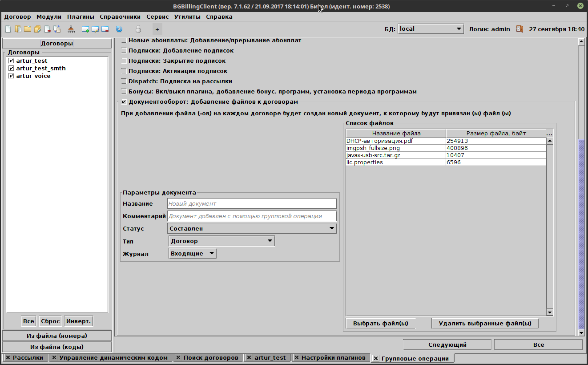Click the rubber stamp toolbar icon

pyautogui.click(x=71, y=29)
